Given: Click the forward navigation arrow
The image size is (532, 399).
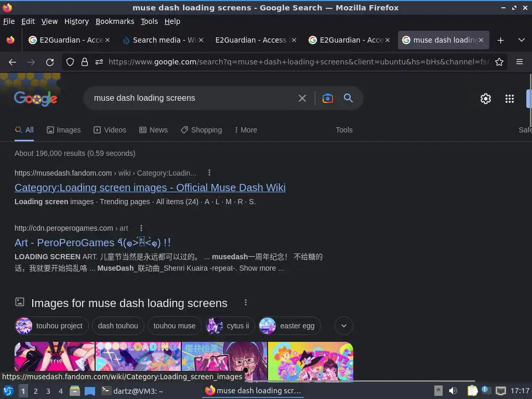Looking at the screenshot, I should click(31, 62).
